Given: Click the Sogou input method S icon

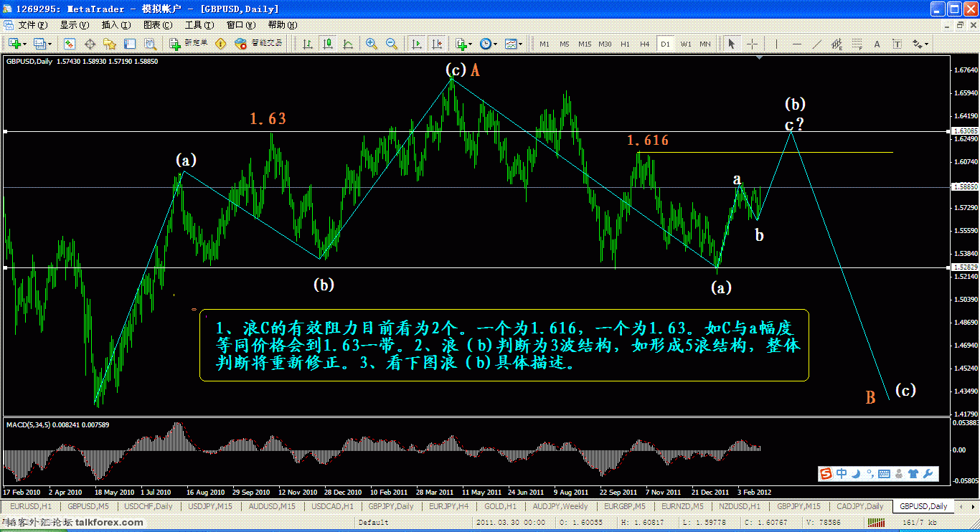Looking at the screenshot, I should click(x=826, y=474).
